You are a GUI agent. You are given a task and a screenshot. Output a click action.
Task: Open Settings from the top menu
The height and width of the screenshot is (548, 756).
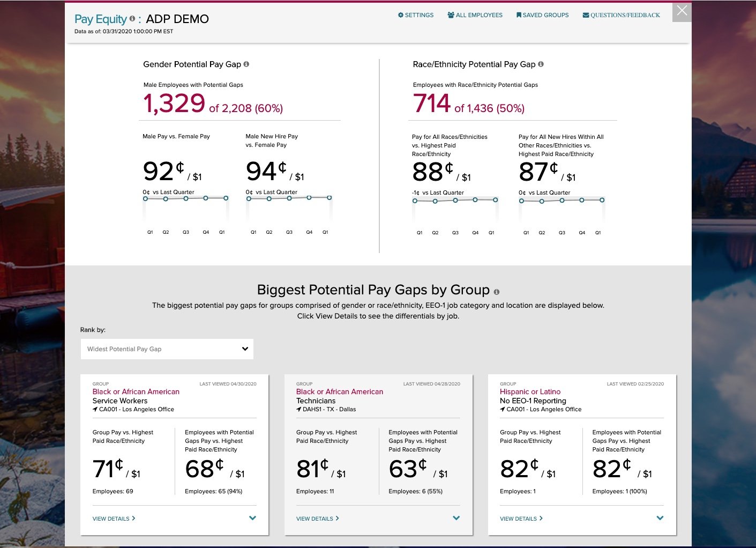(416, 15)
